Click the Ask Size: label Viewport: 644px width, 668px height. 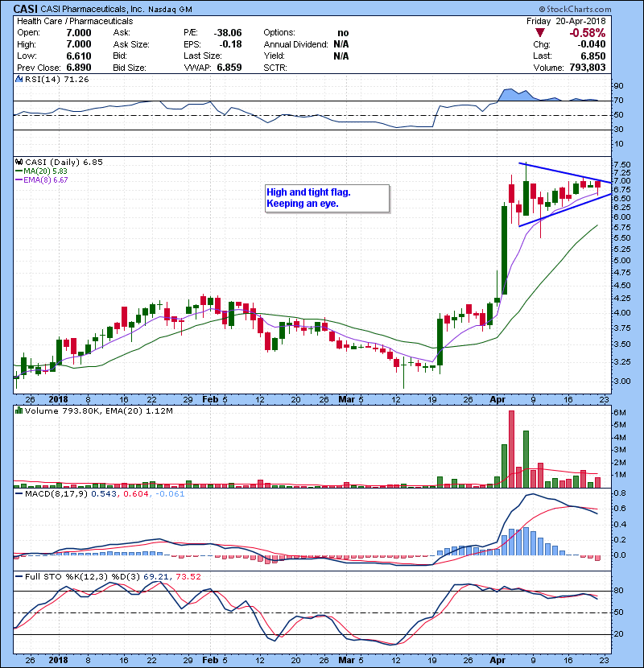click(131, 44)
